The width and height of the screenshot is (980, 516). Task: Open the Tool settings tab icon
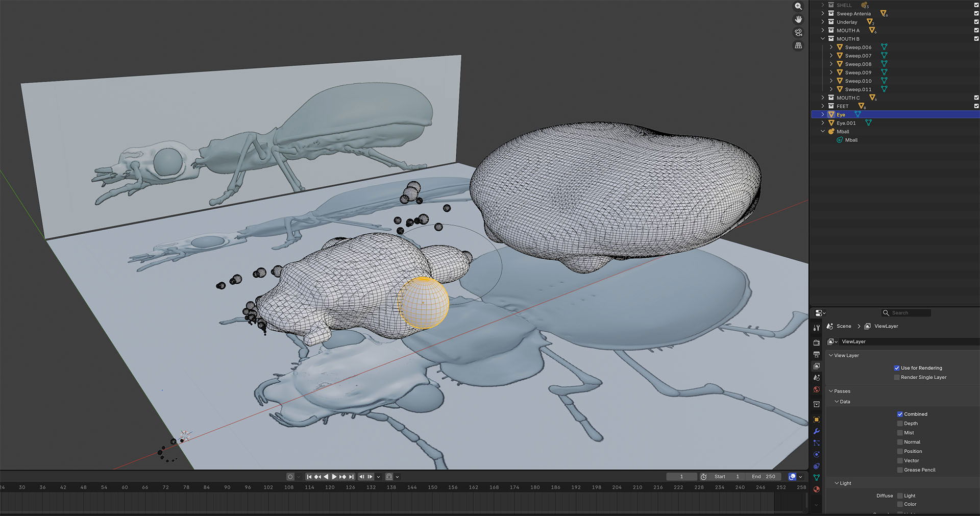817,328
